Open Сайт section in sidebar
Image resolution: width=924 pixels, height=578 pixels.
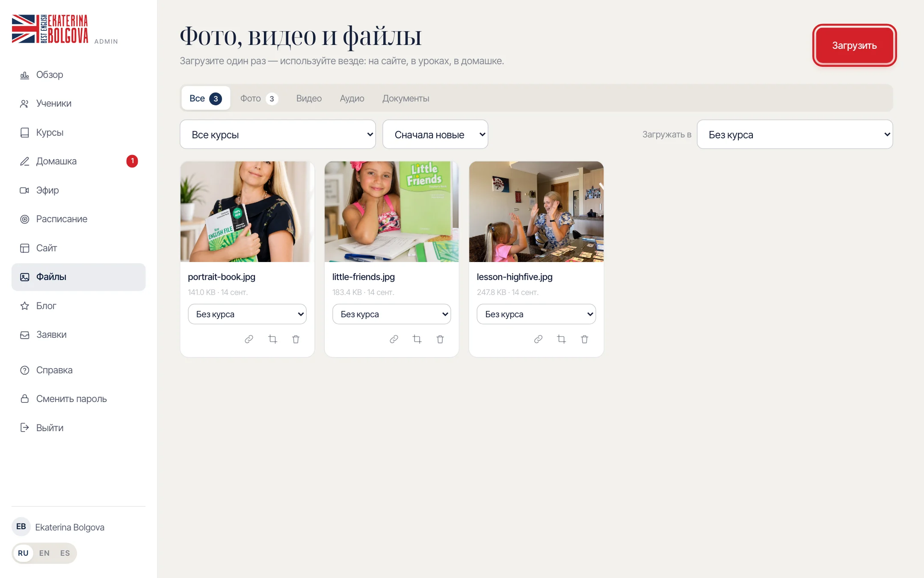coord(78,248)
